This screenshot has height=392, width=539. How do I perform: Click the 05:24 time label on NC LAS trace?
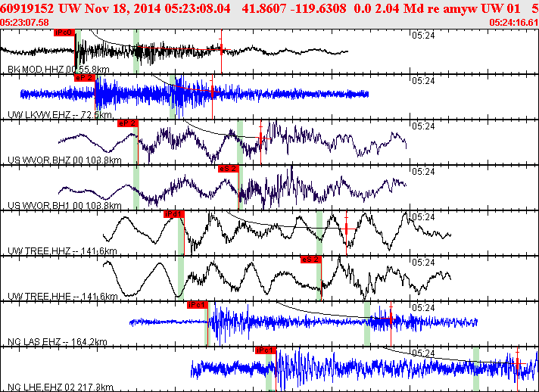click(423, 307)
